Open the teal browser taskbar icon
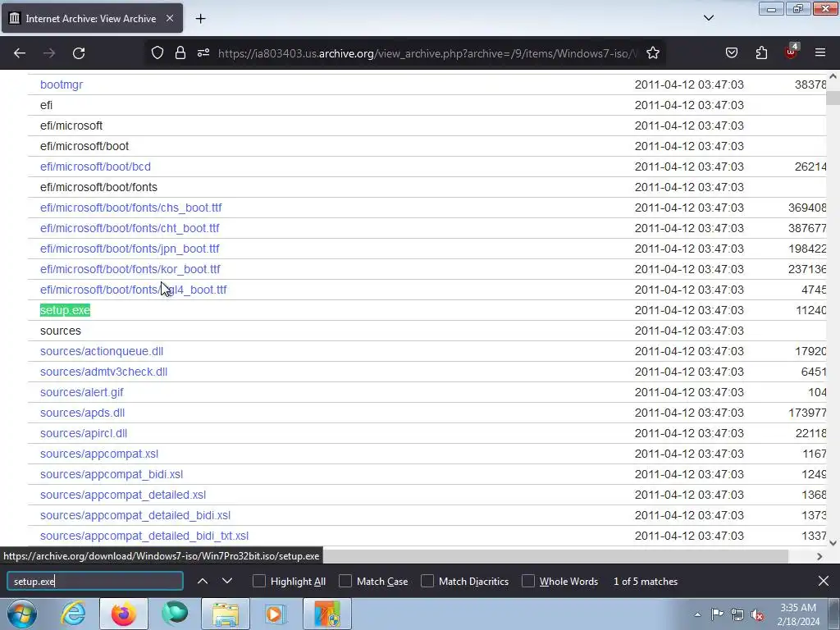Viewport: 840px width, 630px height. pyautogui.click(x=175, y=614)
